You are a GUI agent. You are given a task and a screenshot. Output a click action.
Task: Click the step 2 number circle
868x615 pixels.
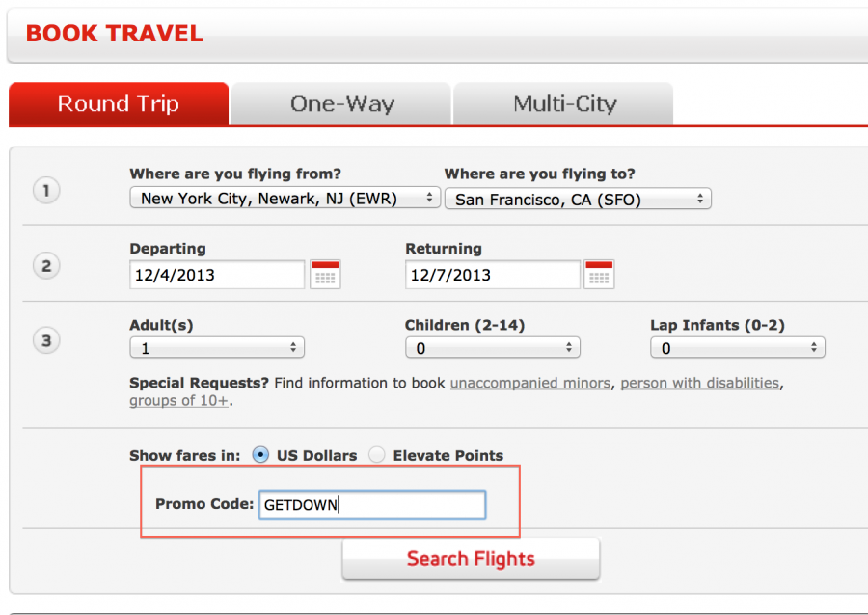tap(46, 265)
